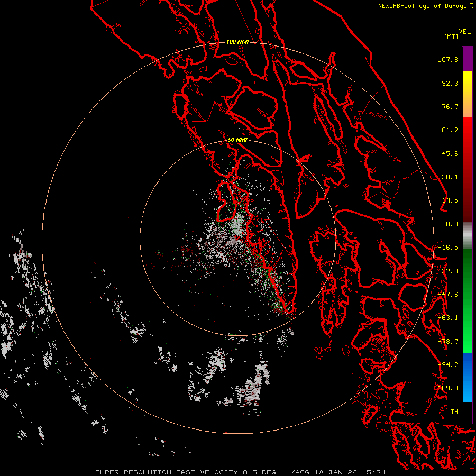Click the -78.7 velocity scale value
Viewport: 476px width, 476px height.
point(448,342)
